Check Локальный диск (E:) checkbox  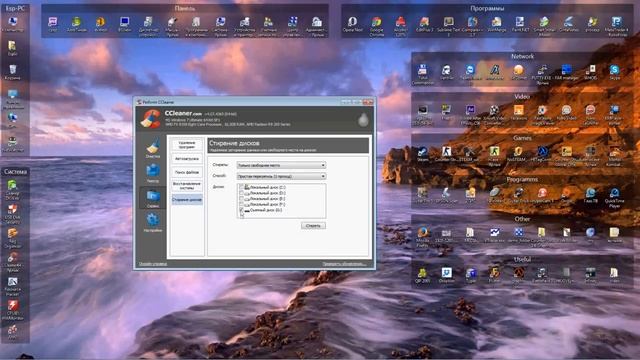coord(242,199)
